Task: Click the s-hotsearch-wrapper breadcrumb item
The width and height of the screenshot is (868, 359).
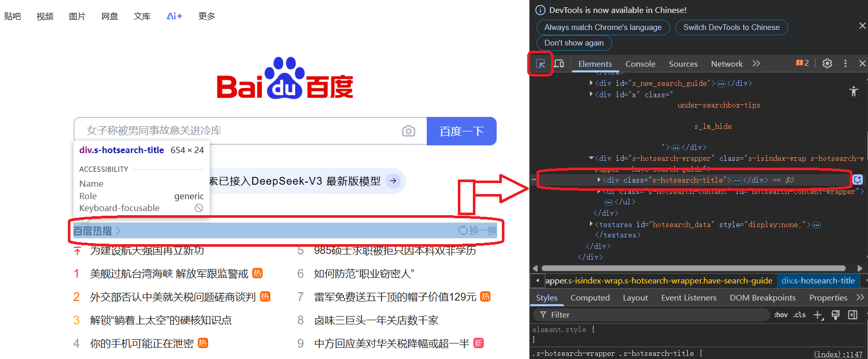Action: coord(659,281)
